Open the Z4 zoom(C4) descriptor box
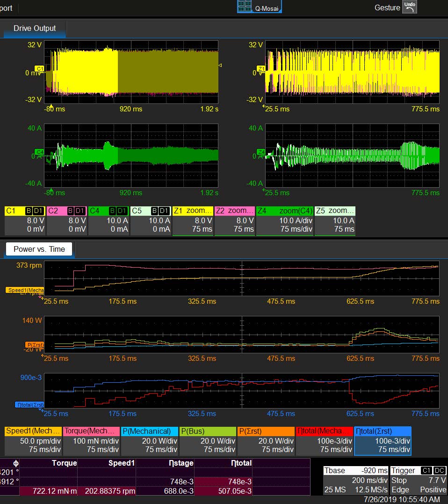 point(284,220)
